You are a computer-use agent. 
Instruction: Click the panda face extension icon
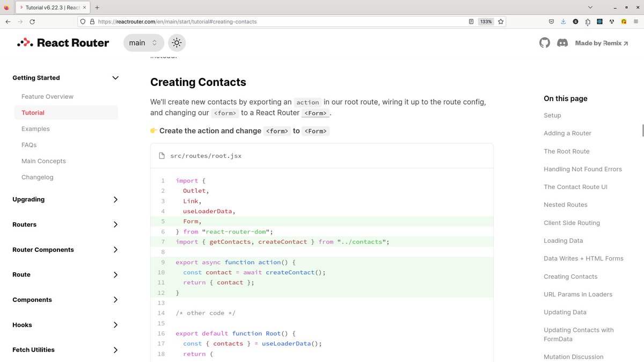point(612,21)
